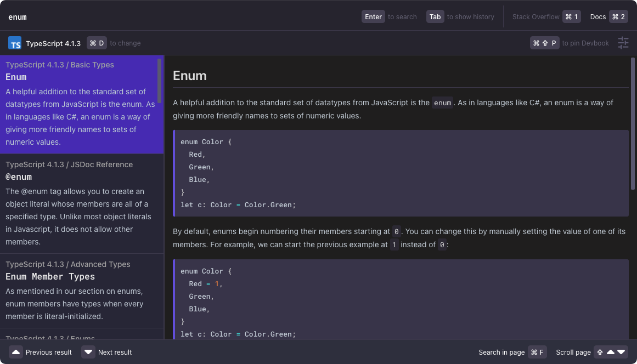Switch to the Stack Overflow tab
This screenshot has width=637, height=364.
click(x=535, y=16)
